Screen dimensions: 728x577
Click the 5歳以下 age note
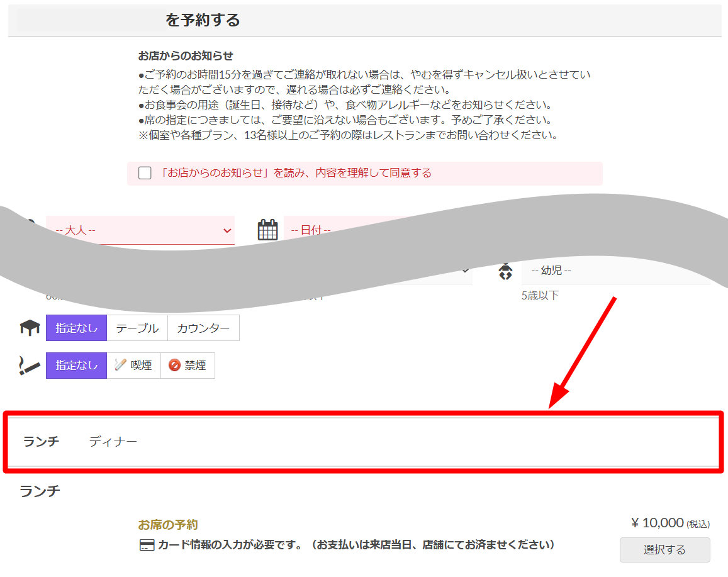point(540,295)
